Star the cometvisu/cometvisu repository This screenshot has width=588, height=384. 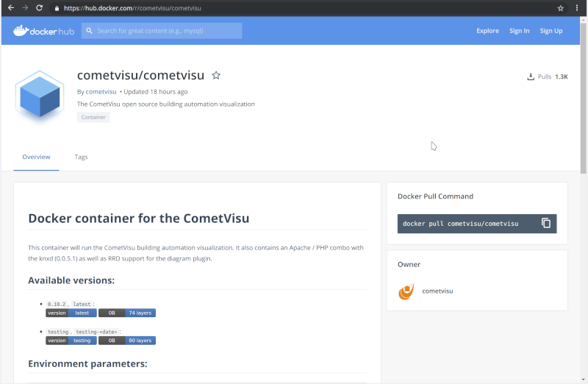(216, 76)
